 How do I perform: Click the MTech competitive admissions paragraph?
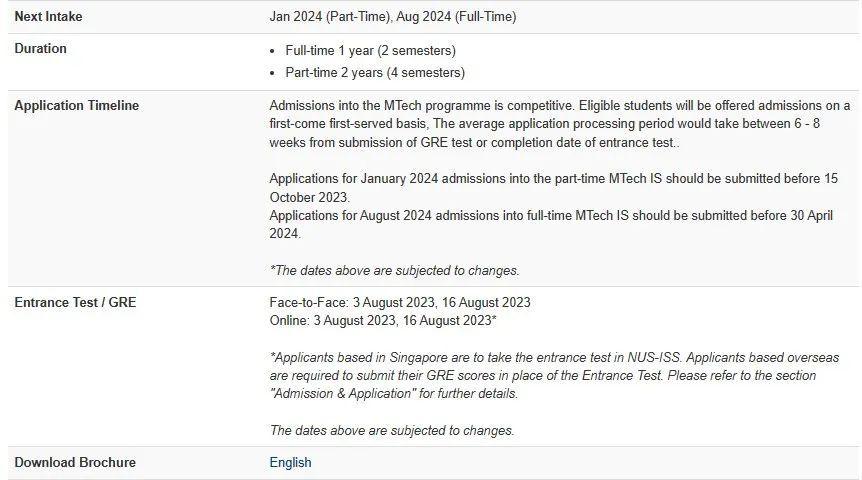559,124
